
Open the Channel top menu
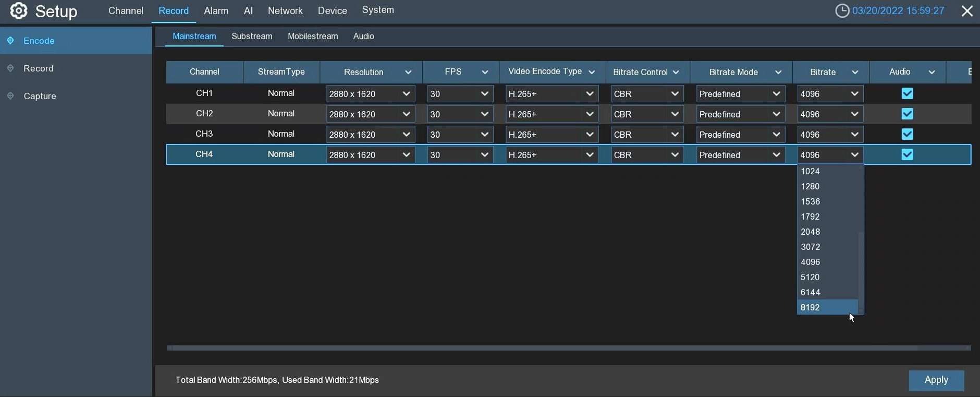[126, 10]
